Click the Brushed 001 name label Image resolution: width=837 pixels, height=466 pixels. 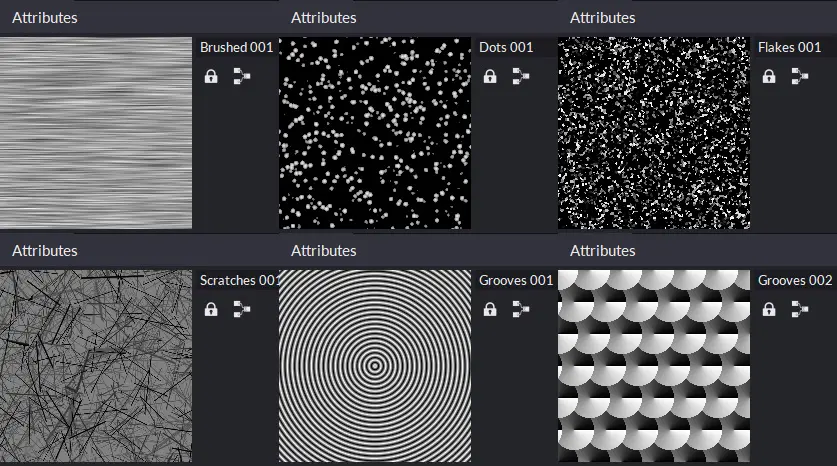click(x=236, y=48)
